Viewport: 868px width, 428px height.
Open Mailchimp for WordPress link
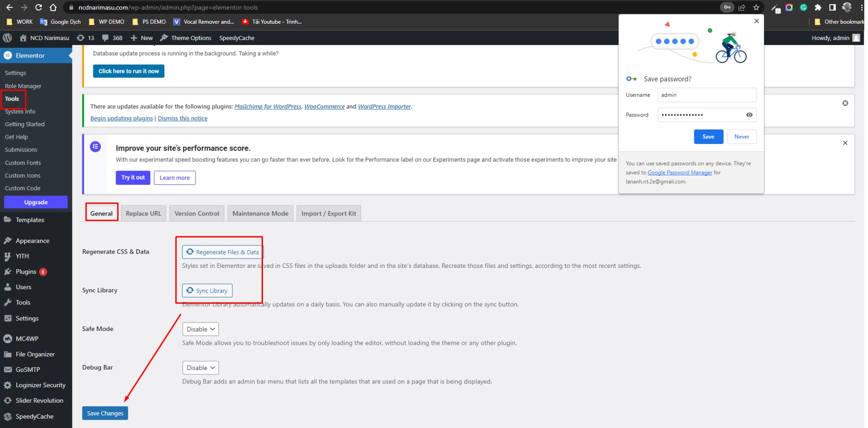point(268,106)
